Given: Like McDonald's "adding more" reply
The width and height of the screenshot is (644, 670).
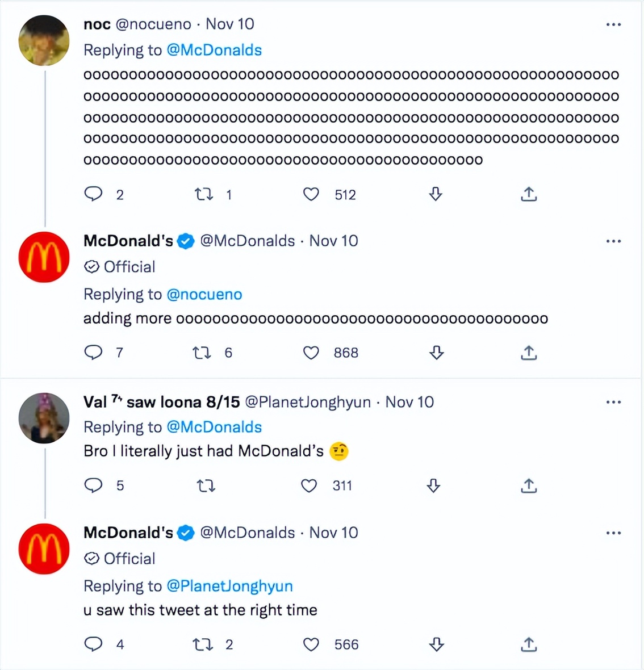Looking at the screenshot, I should coord(311,353).
